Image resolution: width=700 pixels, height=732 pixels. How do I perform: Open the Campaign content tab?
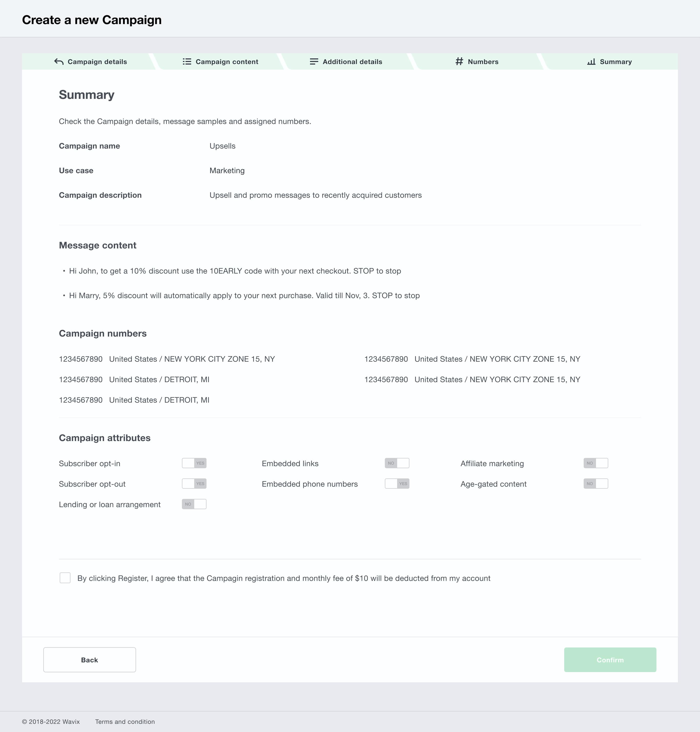click(x=227, y=62)
